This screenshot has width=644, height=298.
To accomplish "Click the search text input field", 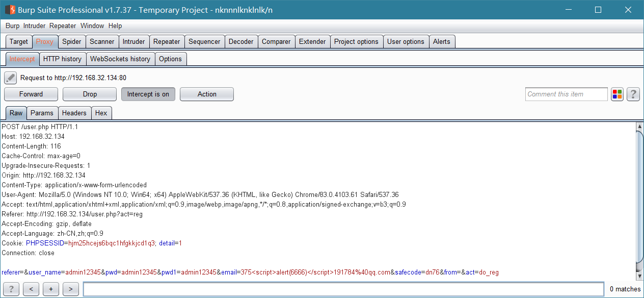I will (344, 289).
